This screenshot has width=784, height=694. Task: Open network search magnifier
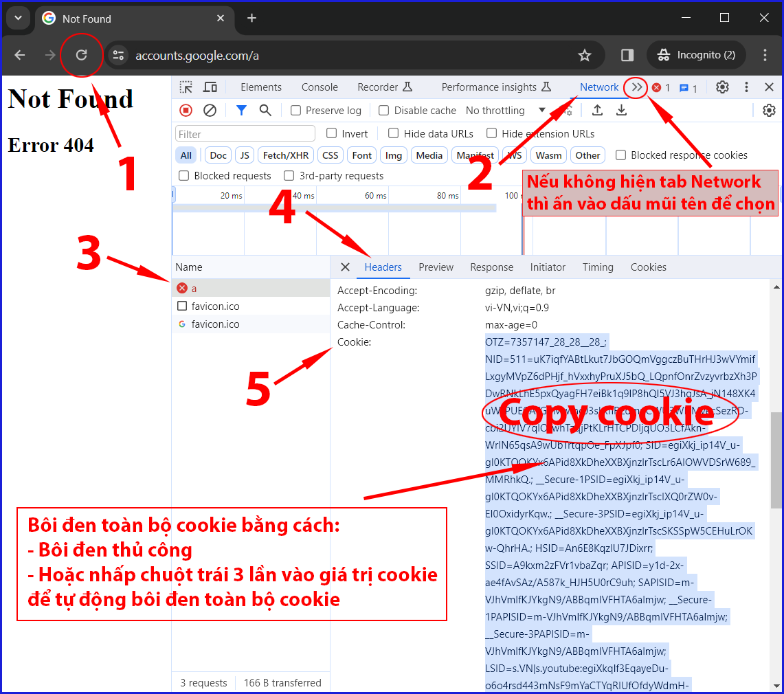265,111
